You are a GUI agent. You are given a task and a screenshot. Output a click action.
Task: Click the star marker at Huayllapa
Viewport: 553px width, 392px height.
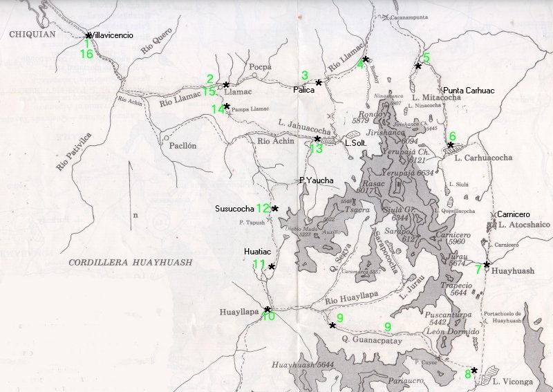[x=268, y=309]
